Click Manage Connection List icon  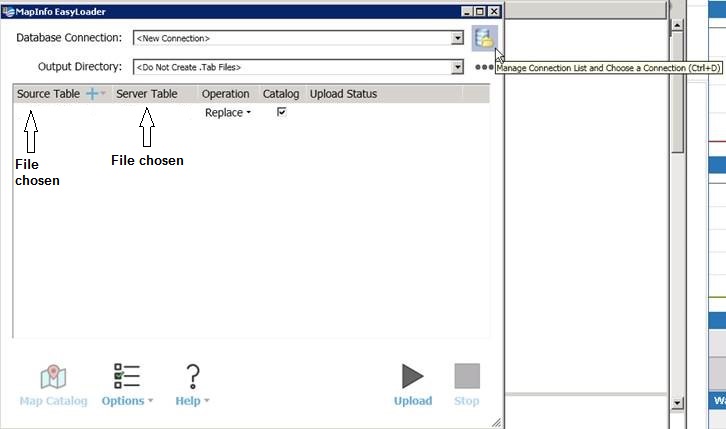point(484,38)
